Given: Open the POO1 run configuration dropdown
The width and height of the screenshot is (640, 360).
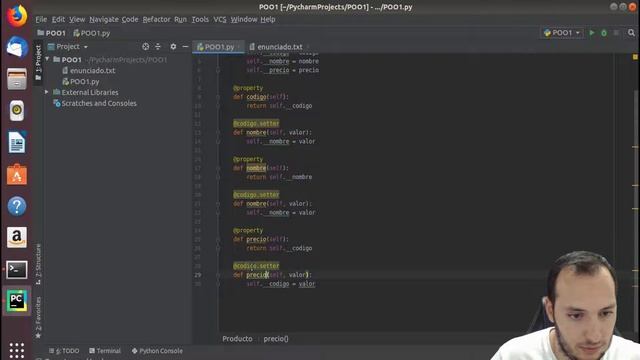Looking at the screenshot, I should point(562,33).
